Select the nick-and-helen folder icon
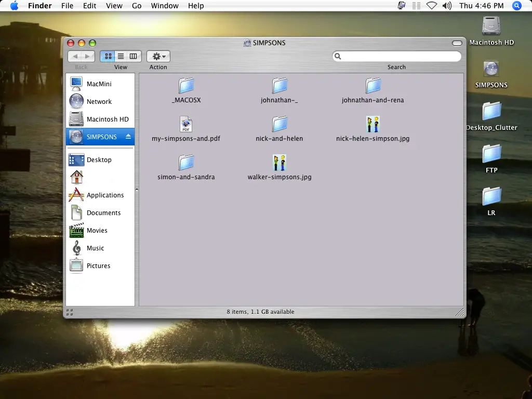Image resolution: width=532 pixels, height=399 pixels. tap(280, 124)
